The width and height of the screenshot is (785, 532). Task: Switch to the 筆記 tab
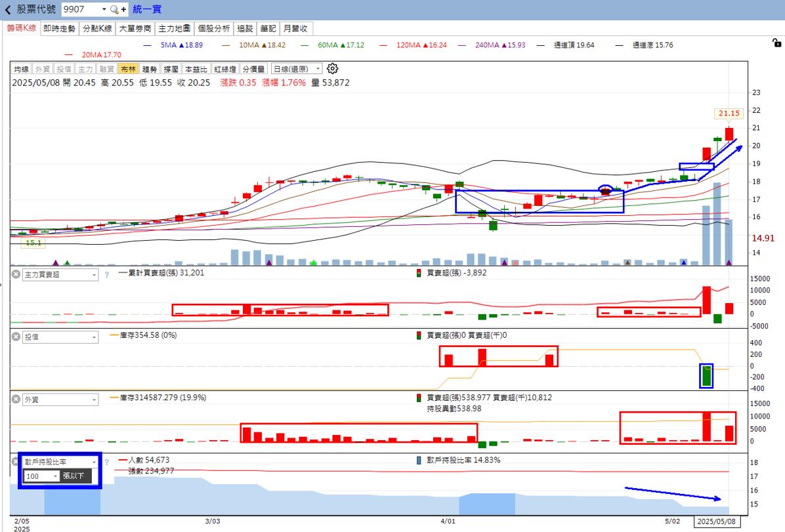click(x=268, y=28)
